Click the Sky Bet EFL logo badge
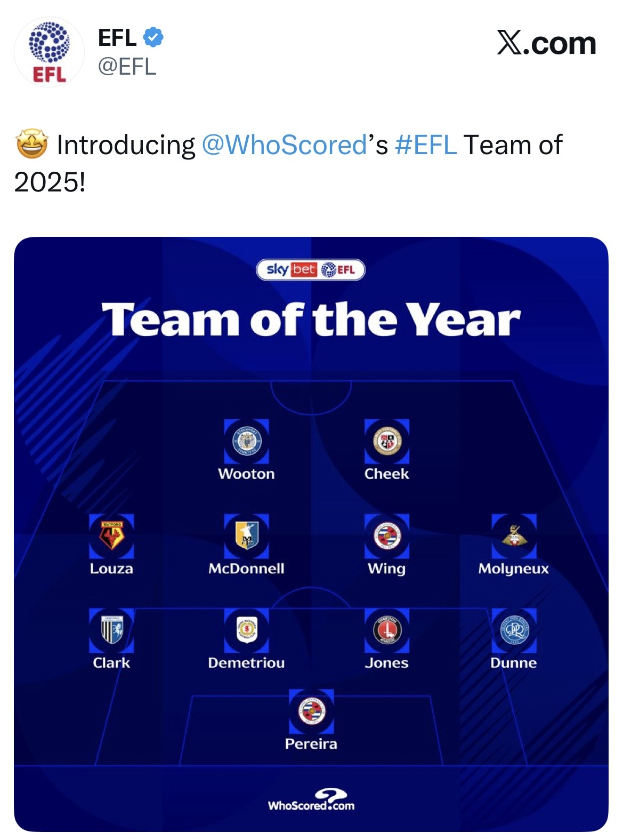Viewport: 623px width, 840px height. point(311,270)
